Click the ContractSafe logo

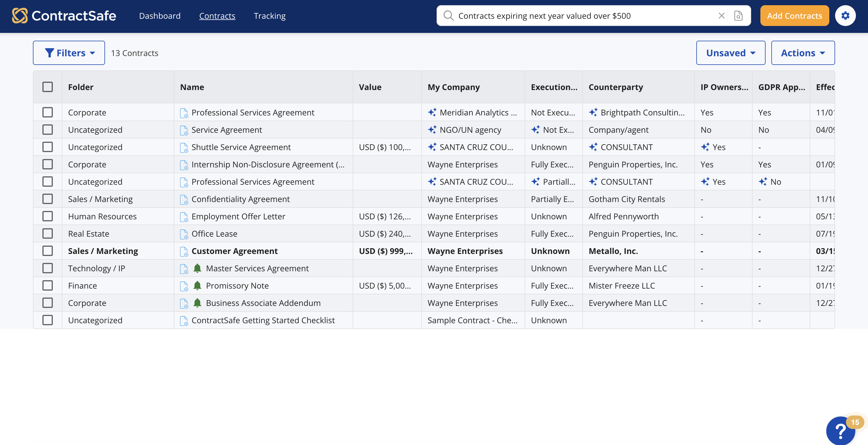(x=64, y=16)
